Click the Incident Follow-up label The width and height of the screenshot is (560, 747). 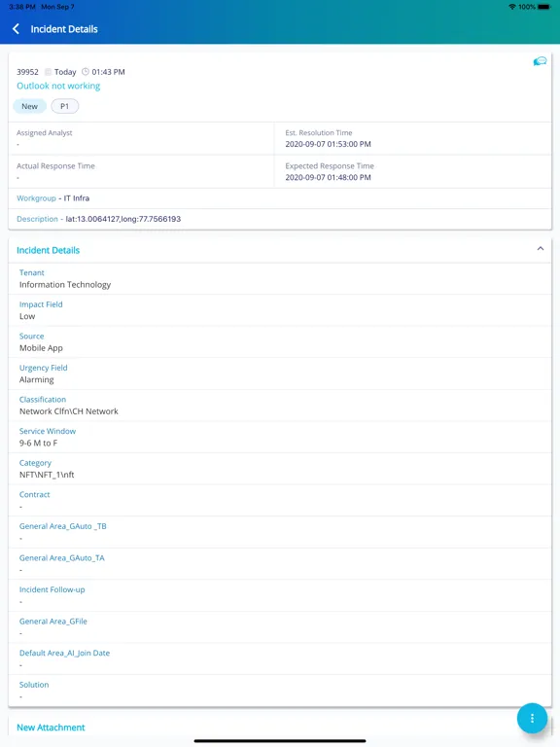point(52,589)
